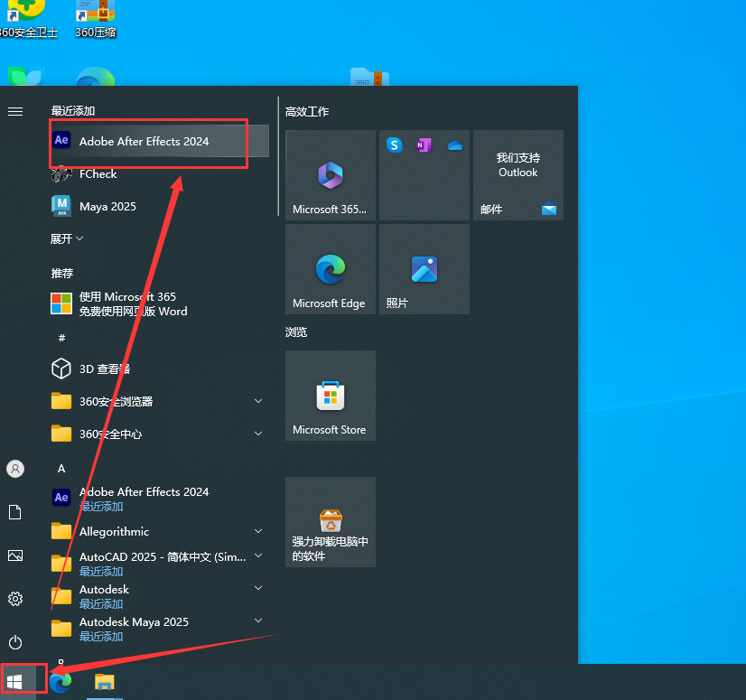Image resolution: width=746 pixels, height=700 pixels.
Task: Open the Microsoft 365 tile
Action: [331, 175]
